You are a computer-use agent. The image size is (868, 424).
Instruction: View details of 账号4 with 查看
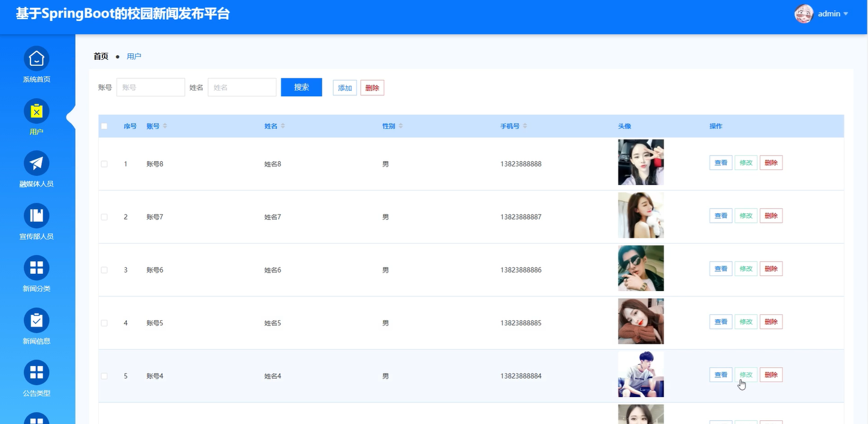pos(721,375)
